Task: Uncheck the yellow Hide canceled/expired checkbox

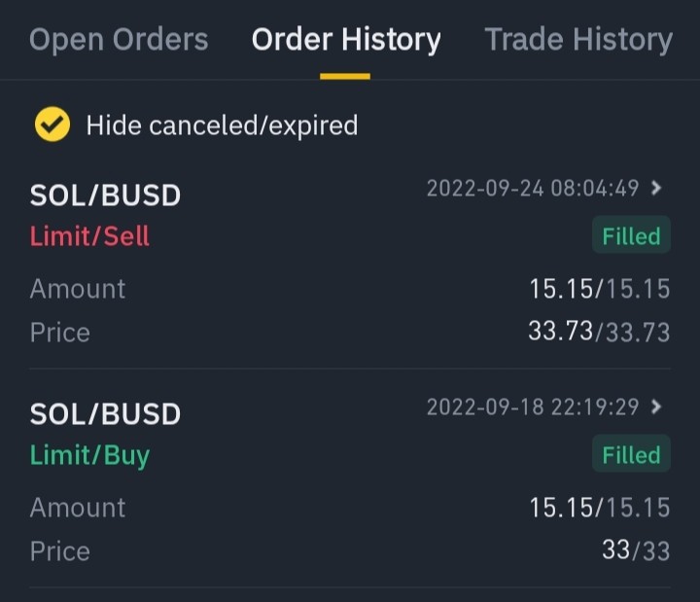Action: 52,124
